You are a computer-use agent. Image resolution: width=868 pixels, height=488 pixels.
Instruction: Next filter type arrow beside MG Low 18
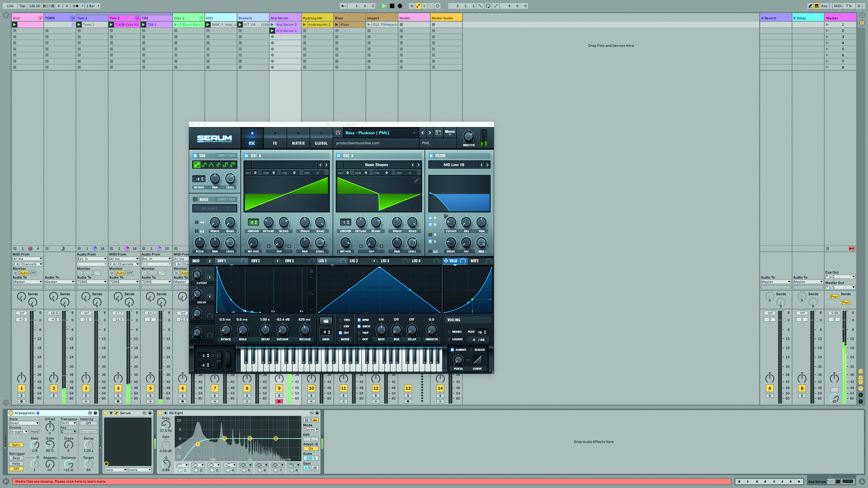(487, 165)
